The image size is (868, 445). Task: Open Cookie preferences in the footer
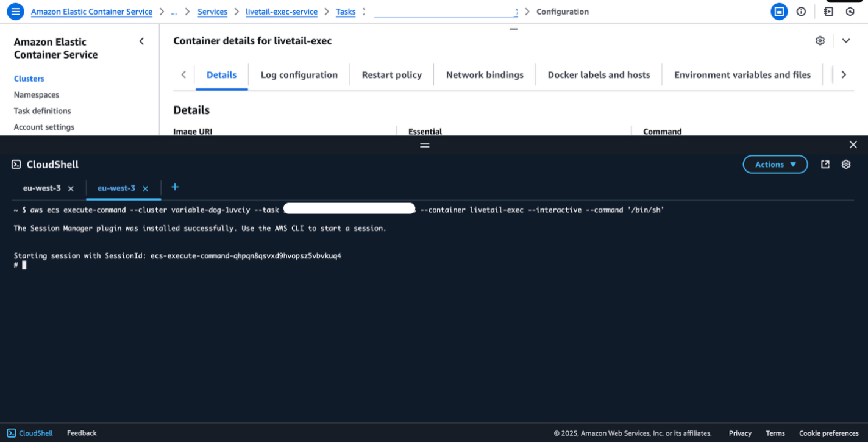pos(828,433)
